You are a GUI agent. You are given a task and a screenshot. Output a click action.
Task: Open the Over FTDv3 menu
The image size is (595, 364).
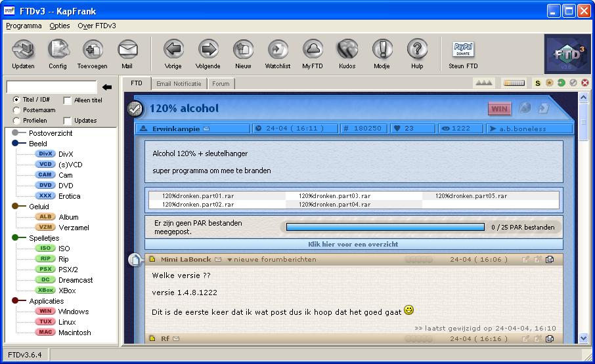click(x=97, y=26)
